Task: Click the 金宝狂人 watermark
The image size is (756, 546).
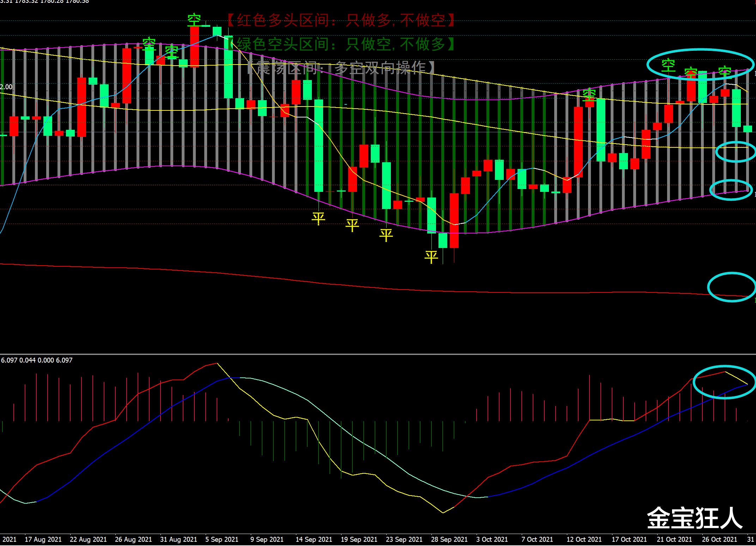Action: click(x=695, y=518)
